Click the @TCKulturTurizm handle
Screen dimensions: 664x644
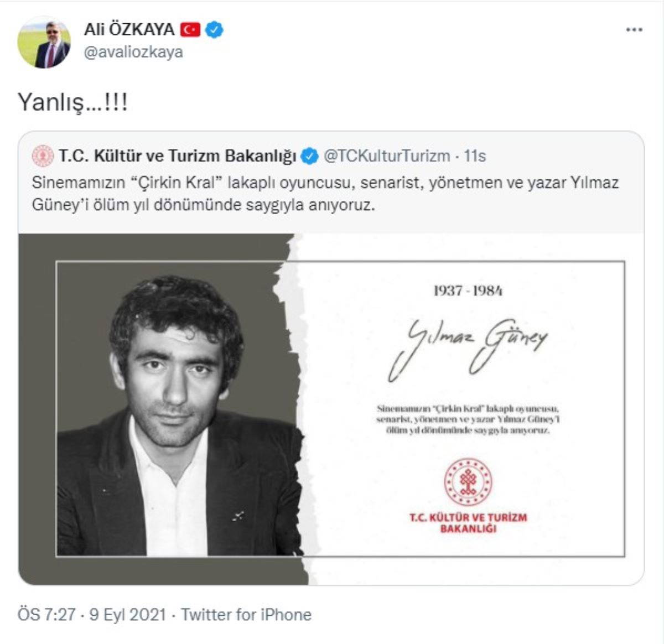pos(386,157)
